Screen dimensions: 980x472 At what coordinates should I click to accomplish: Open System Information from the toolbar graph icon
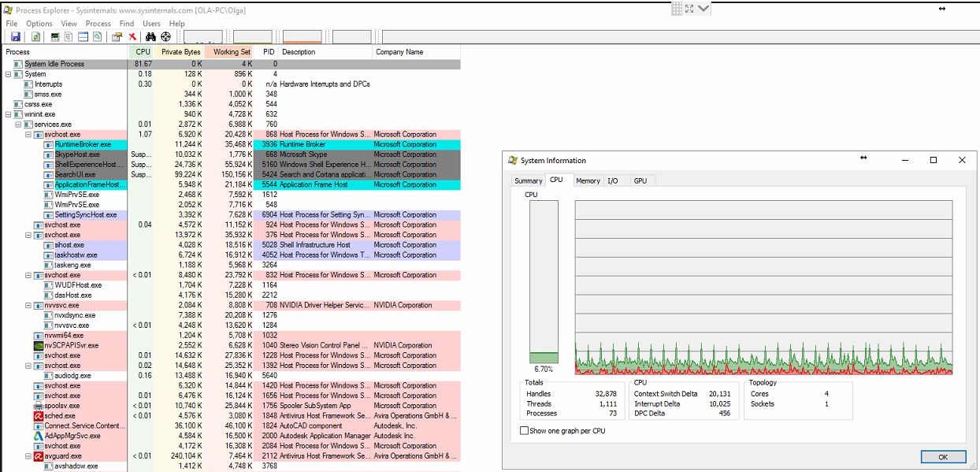pyautogui.click(x=55, y=37)
